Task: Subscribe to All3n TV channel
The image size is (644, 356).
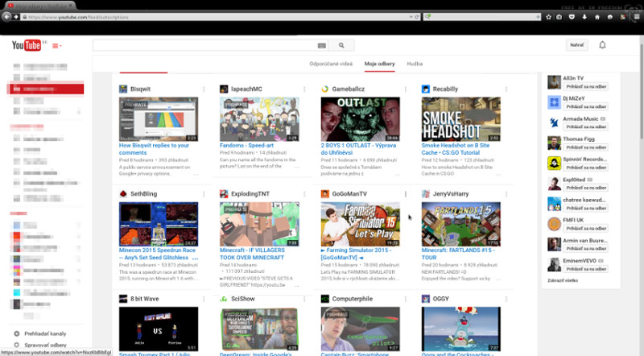Action: pos(586,87)
